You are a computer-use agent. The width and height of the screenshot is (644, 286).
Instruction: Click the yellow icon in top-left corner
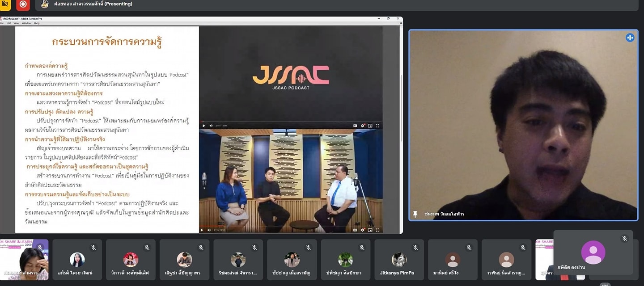point(5,4)
